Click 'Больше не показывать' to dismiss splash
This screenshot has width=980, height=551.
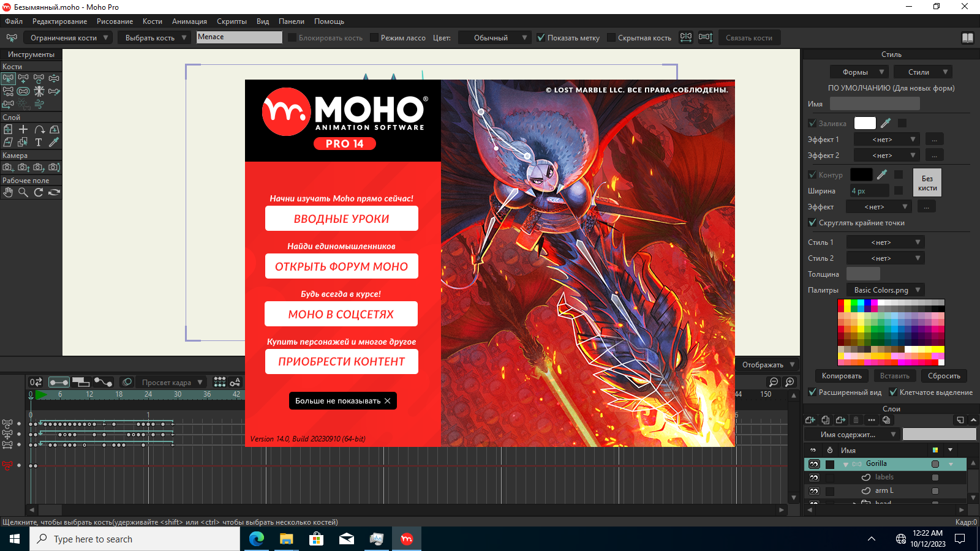pyautogui.click(x=343, y=401)
